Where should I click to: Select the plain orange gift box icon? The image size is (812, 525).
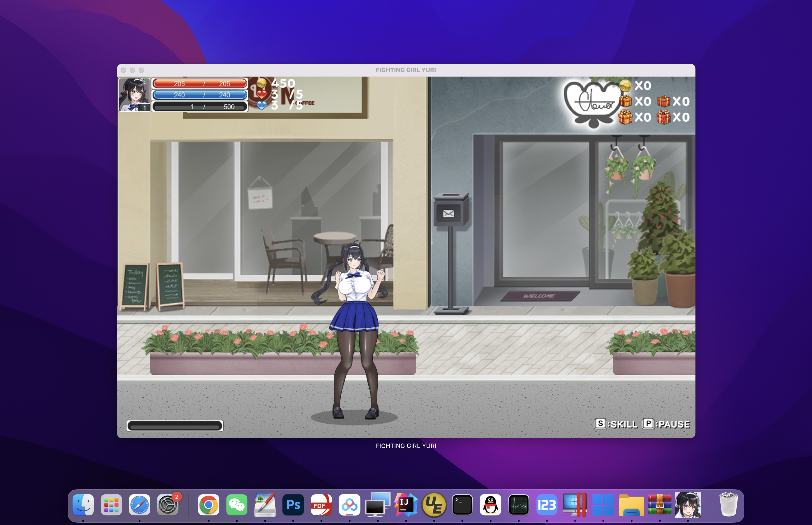[x=625, y=101]
